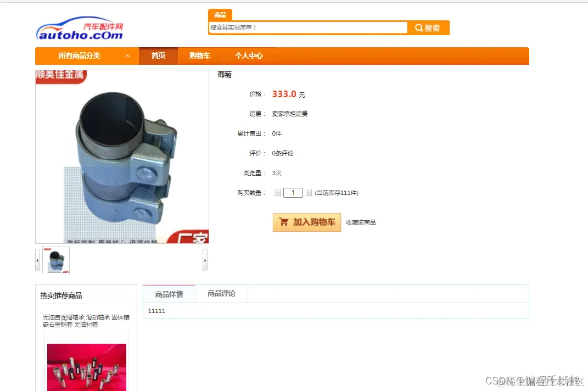Collapse the 所有商品分类 chevron
Viewport: 588px width, 391px height.
[x=127, y=56]
